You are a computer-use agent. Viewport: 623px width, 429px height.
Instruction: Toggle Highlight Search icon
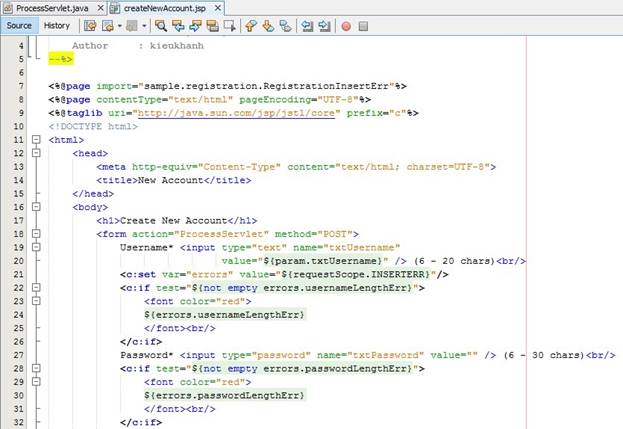pos(213,26)
